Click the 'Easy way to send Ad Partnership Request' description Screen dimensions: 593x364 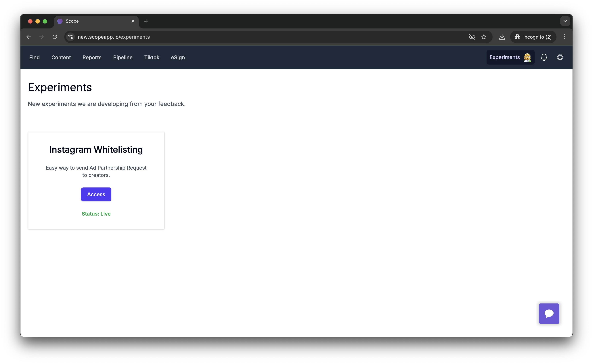click(x=96, y=171)
